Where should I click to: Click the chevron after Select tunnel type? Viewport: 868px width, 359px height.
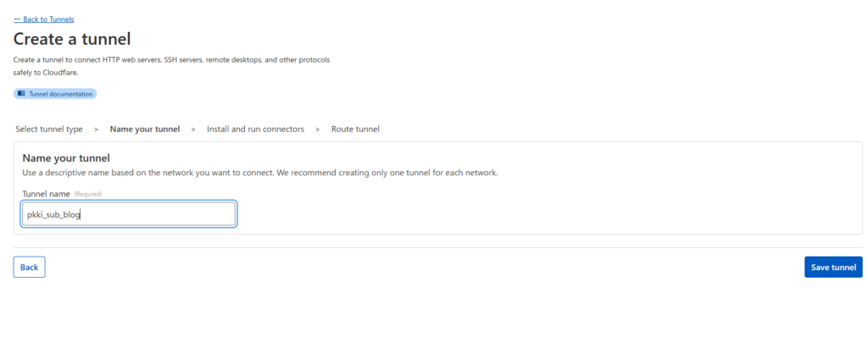point(97,130)
